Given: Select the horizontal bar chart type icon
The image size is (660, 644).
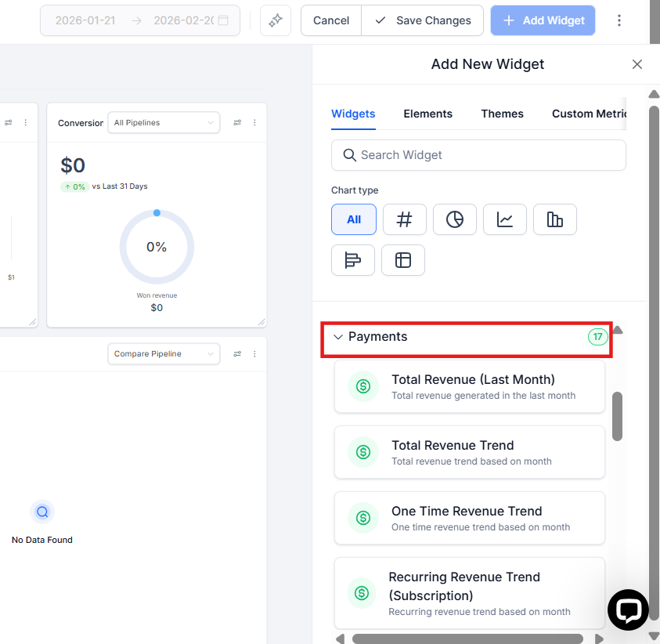Looking at the screenshot, I should pos(353,260).
